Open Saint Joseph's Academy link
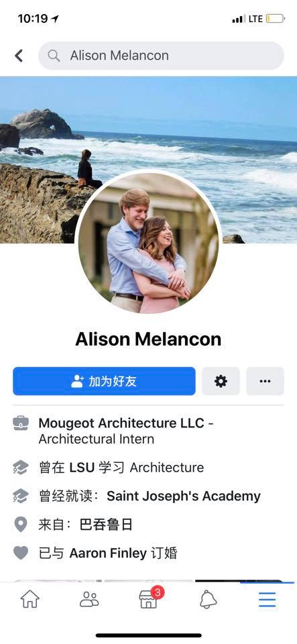 pyautogui.click(x=184, y=496)
